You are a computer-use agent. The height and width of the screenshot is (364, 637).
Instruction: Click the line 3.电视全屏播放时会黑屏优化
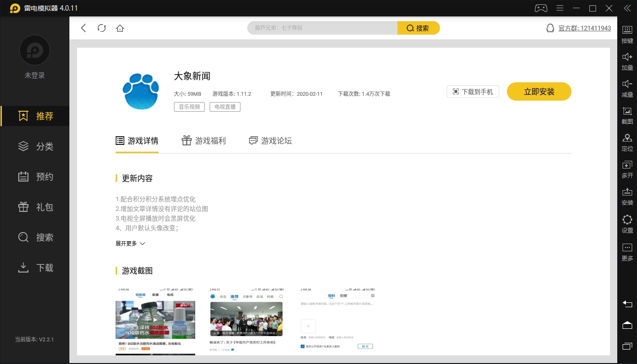[x=156, y=218]
